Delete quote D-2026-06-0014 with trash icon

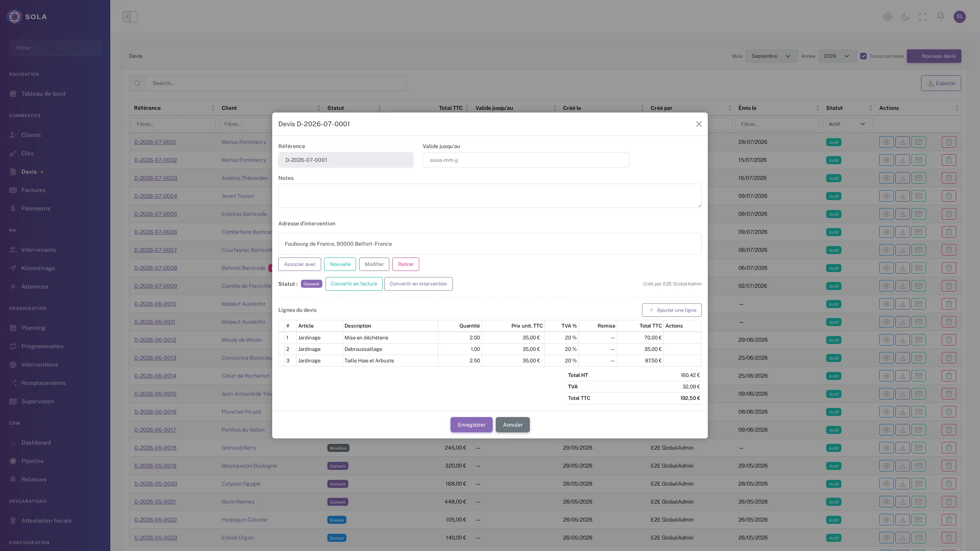949,376
